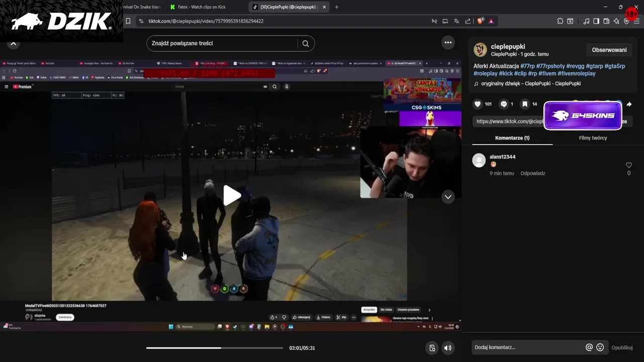The height and width of the screenshot is (362, 644).
Task: Bookmark the video with save icon
Action: tap(525, 104)
